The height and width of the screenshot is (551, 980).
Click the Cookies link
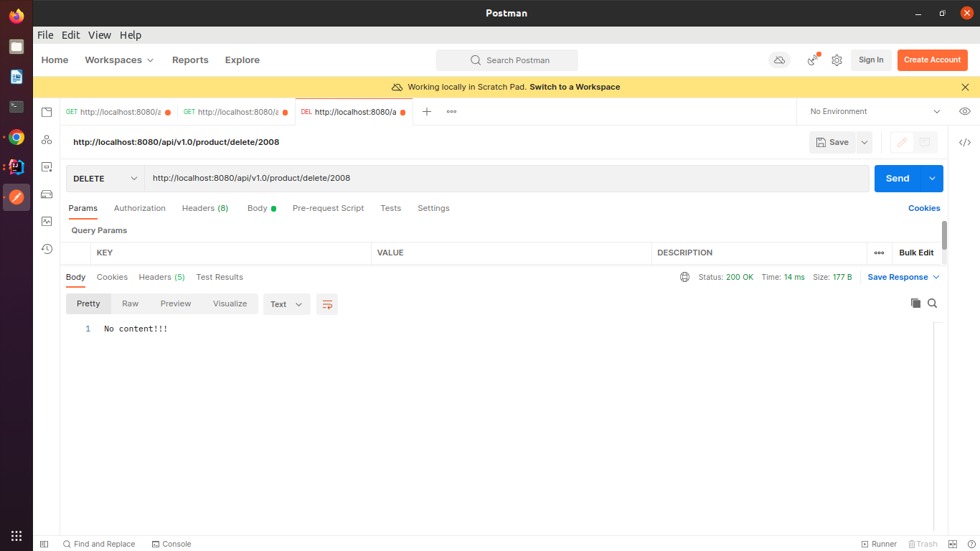[x=924, y=208]
